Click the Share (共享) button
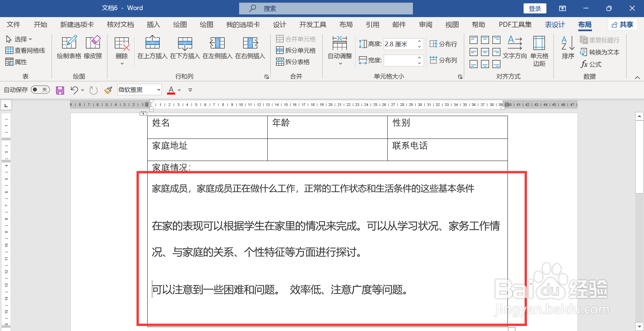Viewport: 644px width, 331px height. coord(623,24)
